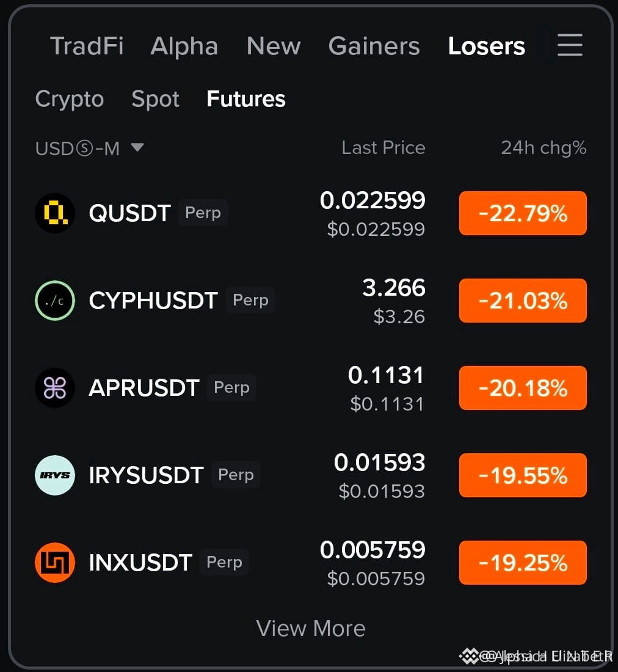Toggle the CYPHUSDT -21.03% change badge
Image resolution: width=618 pixels, height=672 pixels.
pyautogui.click(x=523, y=301)
